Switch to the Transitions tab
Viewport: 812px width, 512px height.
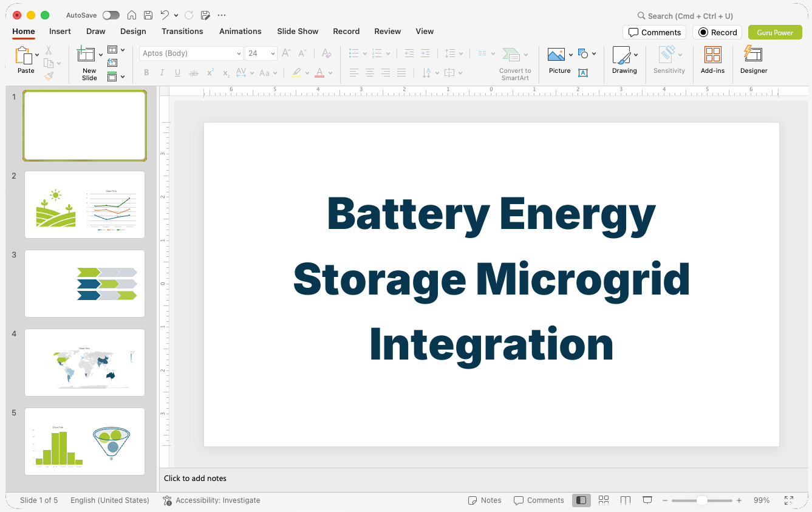tap(182, 32)
